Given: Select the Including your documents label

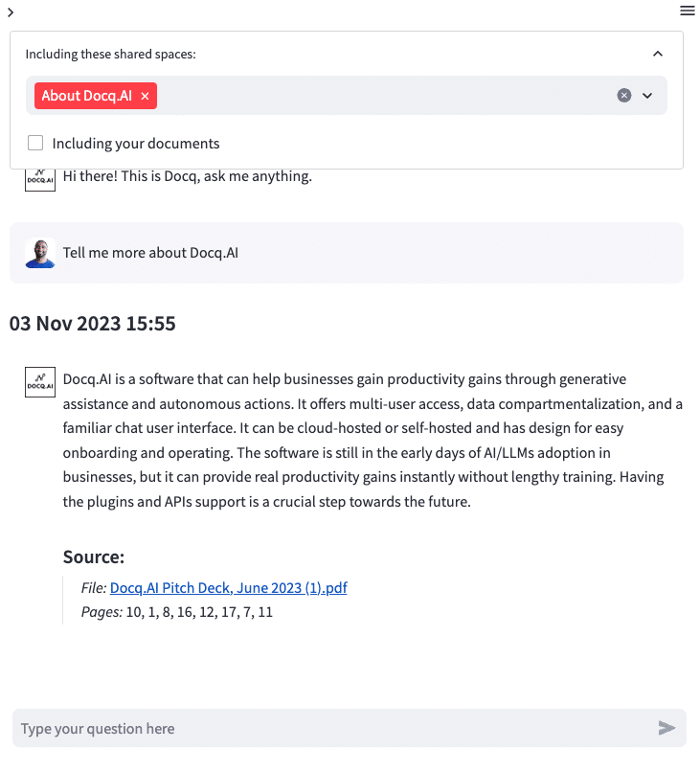Looking at the screenshot, I should (136, 144).
